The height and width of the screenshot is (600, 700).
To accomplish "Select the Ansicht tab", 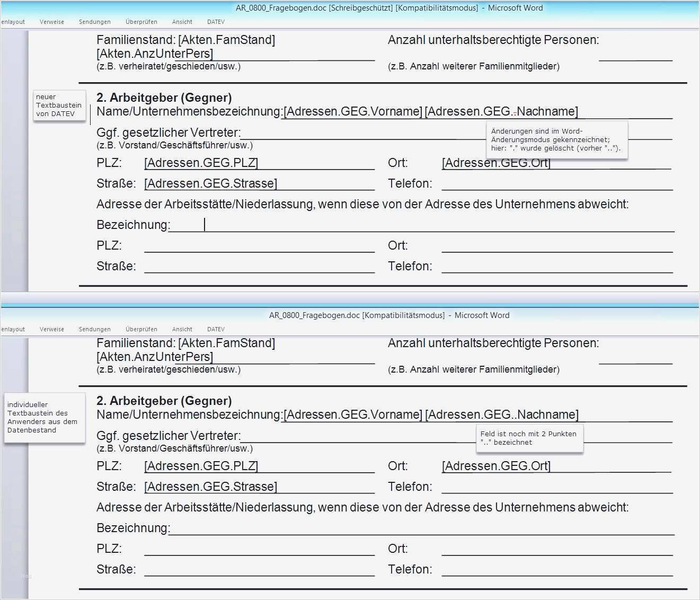I will 182,22.
